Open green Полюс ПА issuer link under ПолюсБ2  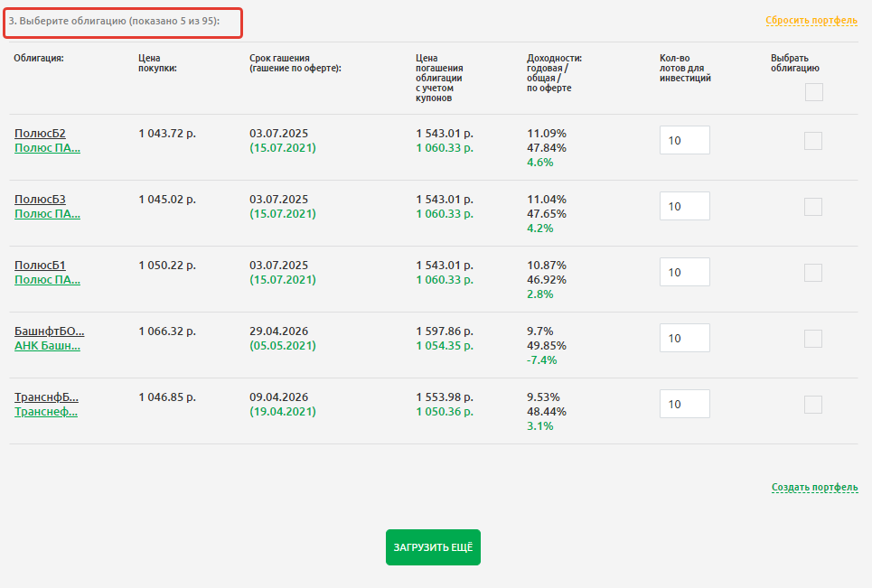(x=47, y=148)
